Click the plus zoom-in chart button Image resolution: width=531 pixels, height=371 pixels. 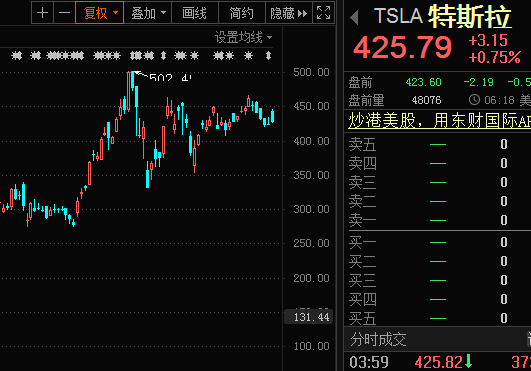pos(42,13)
